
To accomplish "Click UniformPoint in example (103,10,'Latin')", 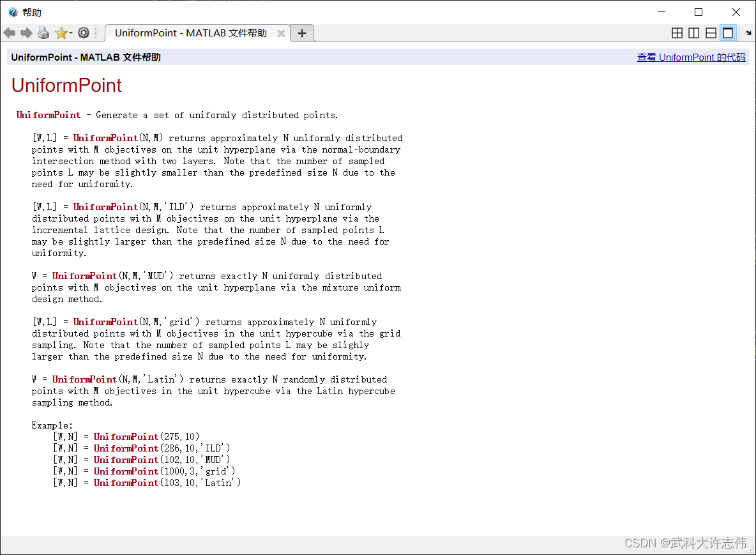I will tap(126, 483).
